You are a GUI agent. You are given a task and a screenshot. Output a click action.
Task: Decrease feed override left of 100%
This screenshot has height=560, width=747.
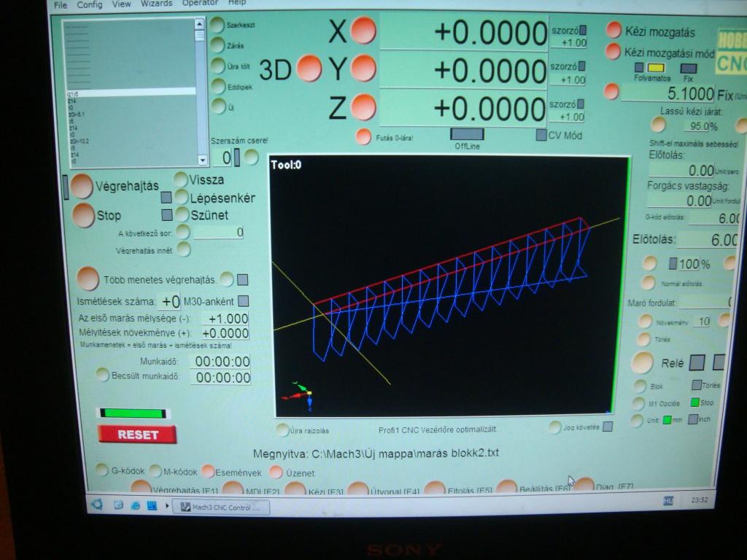click(x=650, y=262)
